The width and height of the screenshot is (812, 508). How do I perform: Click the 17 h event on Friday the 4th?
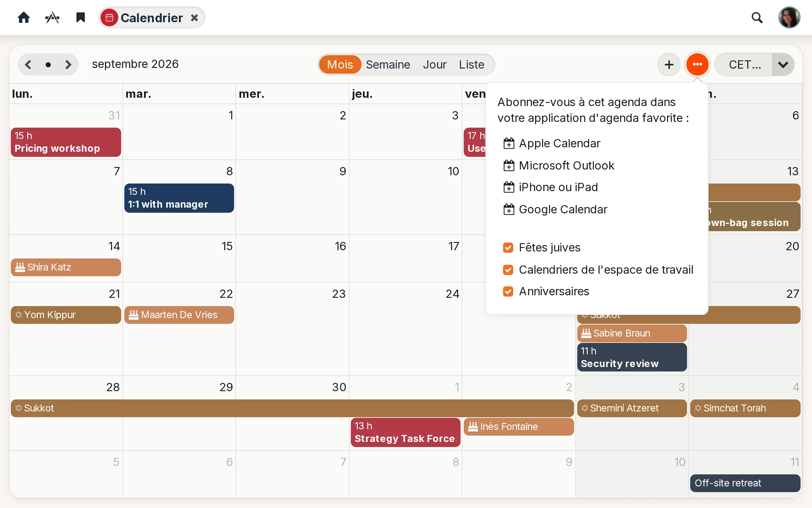point(475,142)
